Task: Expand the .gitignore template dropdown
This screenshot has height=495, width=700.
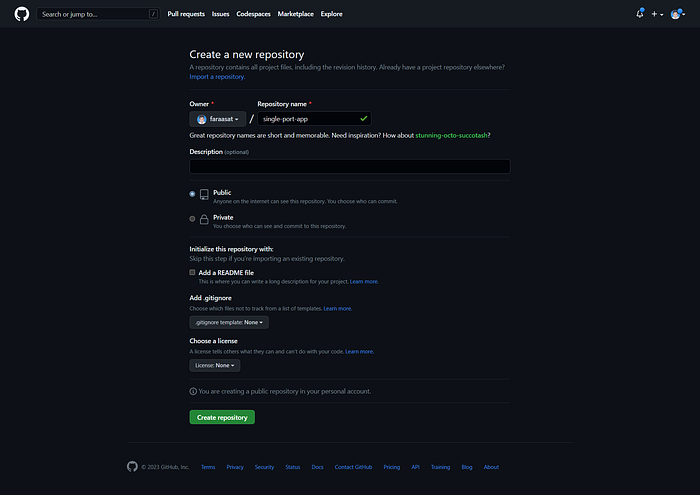Action: (229, 322)
